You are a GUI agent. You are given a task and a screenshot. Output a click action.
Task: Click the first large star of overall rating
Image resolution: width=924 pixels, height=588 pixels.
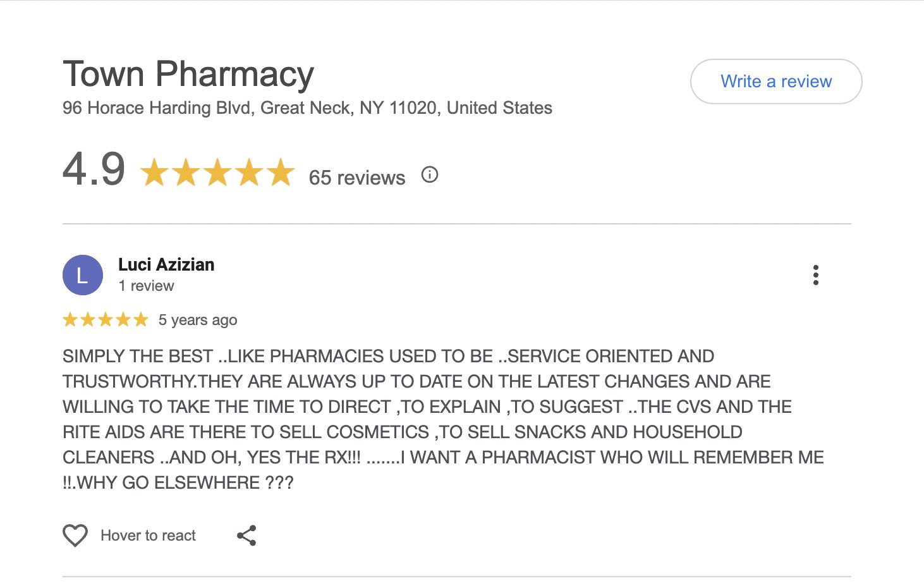154,173
